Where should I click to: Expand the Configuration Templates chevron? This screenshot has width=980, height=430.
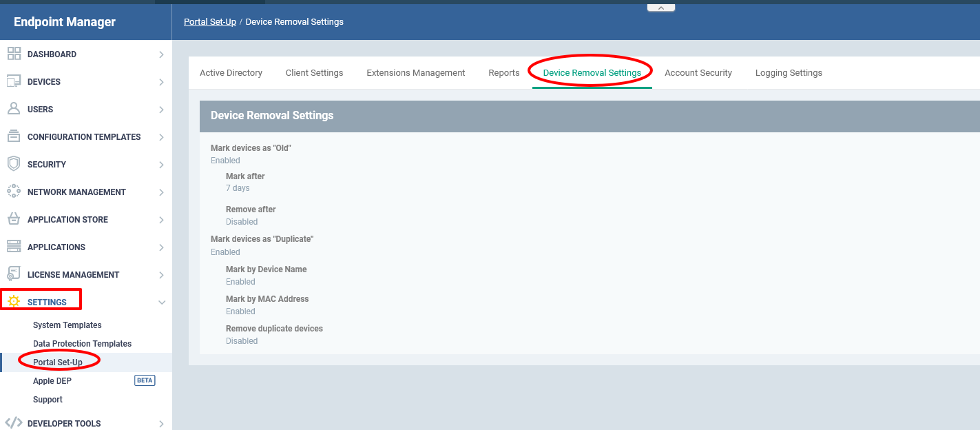[x=161, y=137]
